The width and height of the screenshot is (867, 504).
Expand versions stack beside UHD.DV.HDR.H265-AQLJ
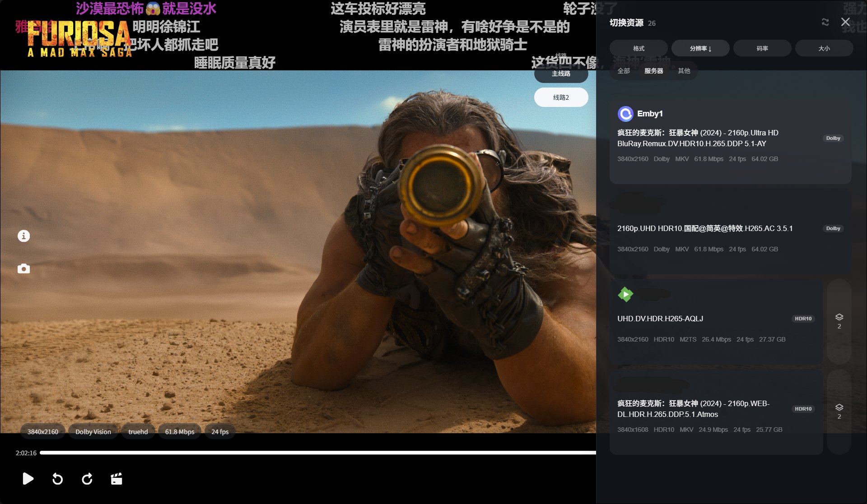839,321
